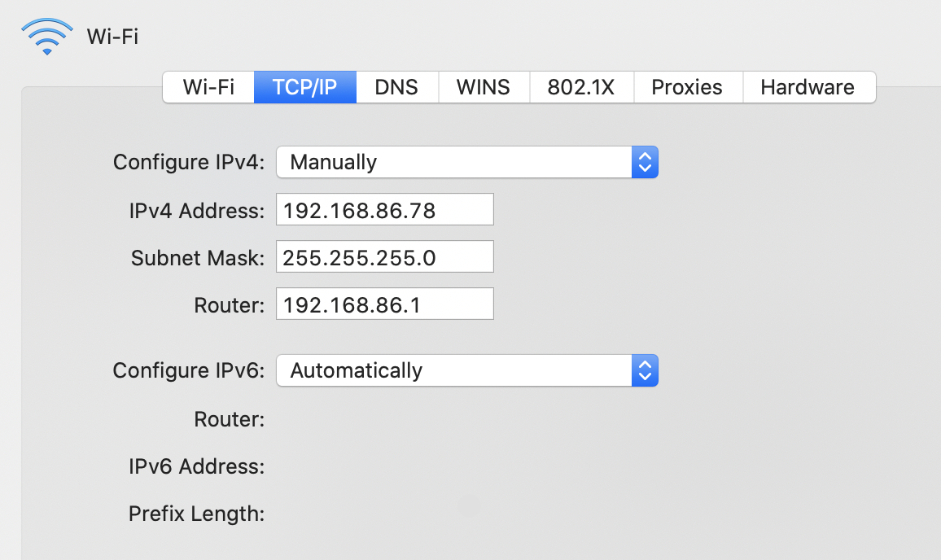
Task: Open the DNS tab
Action: pyautogui.click(x=396, y=87)
